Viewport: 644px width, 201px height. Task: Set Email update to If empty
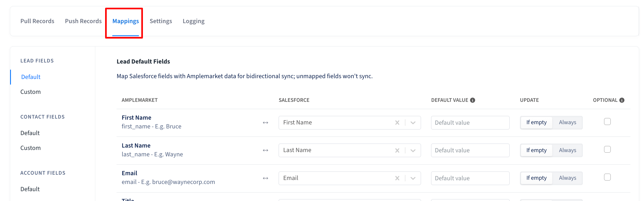pos(536,178)
